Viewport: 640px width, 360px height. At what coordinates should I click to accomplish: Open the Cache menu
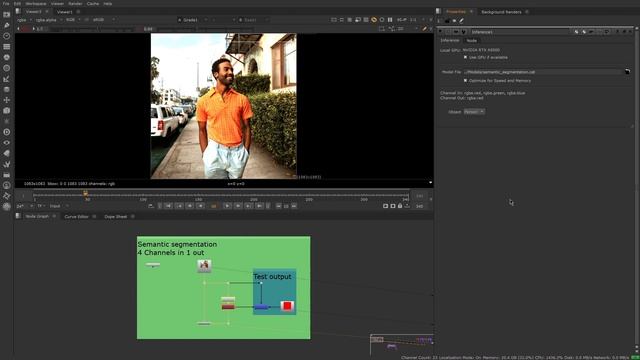93,3
